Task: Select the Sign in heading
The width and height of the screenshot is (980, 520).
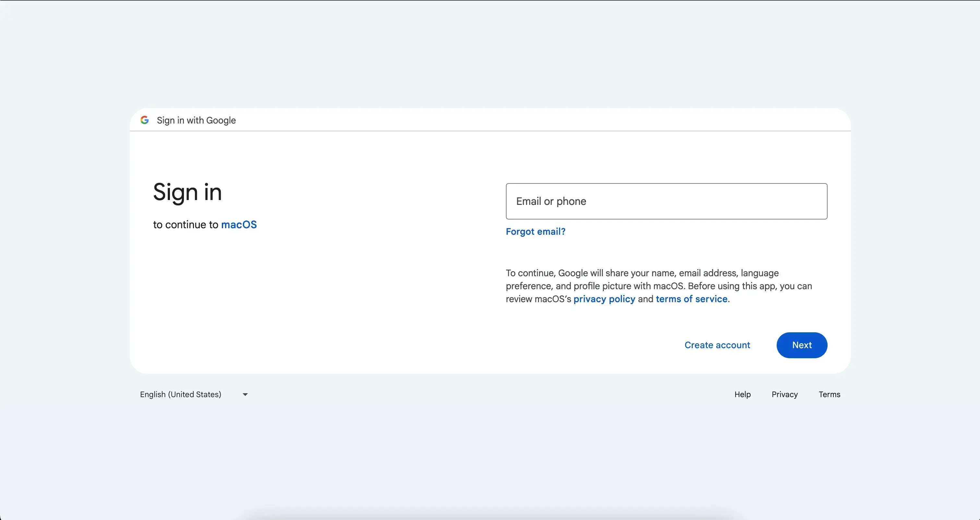Action: click(187, 193)
